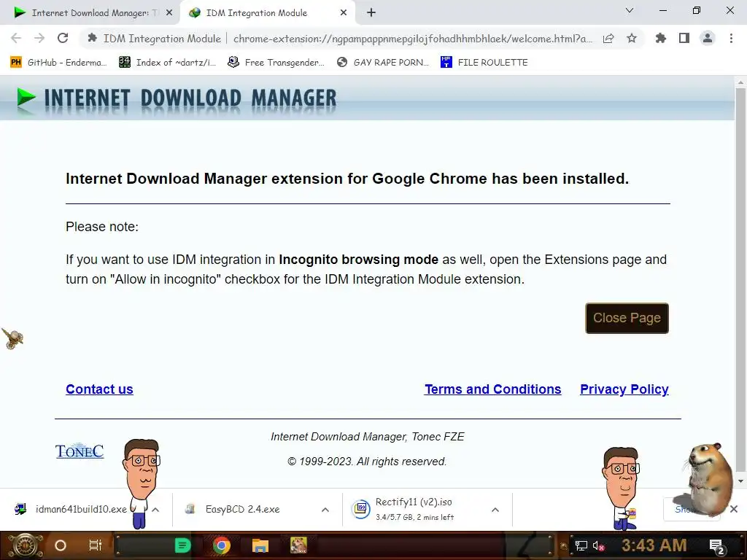Open GitHub - Enderma bookmark

[x=58, y=63]
